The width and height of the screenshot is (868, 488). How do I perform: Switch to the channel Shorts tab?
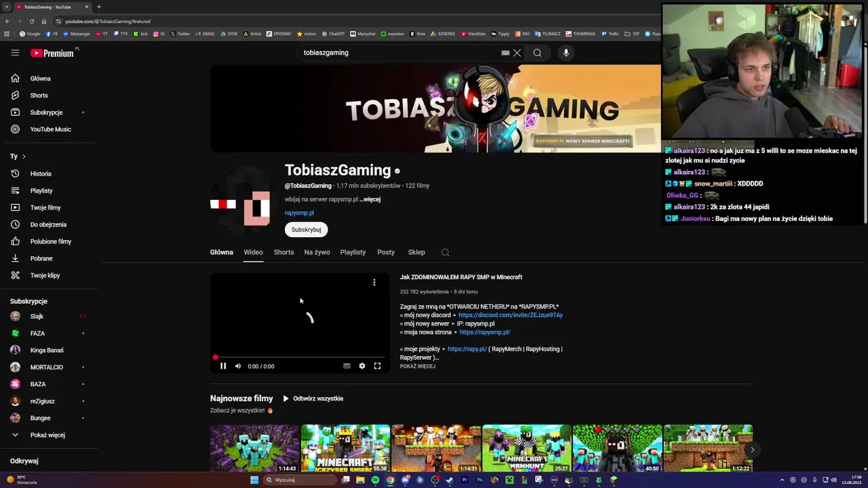point(283,252)
